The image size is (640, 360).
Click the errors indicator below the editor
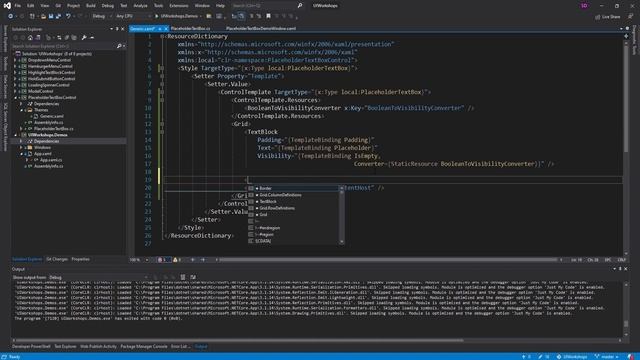[164, 260]
